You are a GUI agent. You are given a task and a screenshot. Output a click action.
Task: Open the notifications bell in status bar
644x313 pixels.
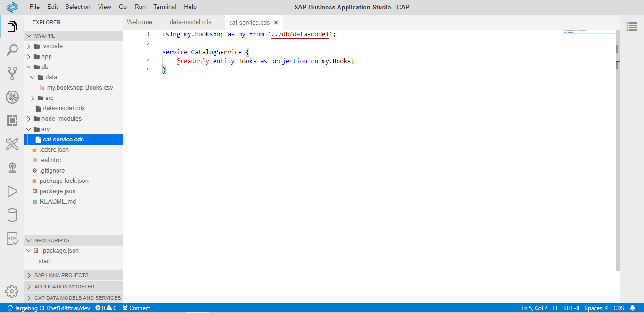coord(633,308)
